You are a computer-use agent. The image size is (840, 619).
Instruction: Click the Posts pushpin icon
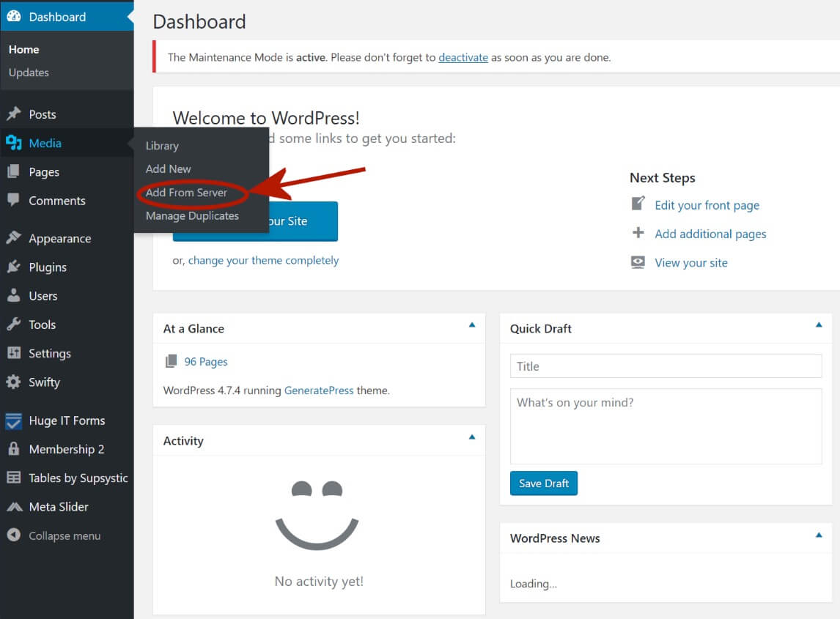click(14, 114)
